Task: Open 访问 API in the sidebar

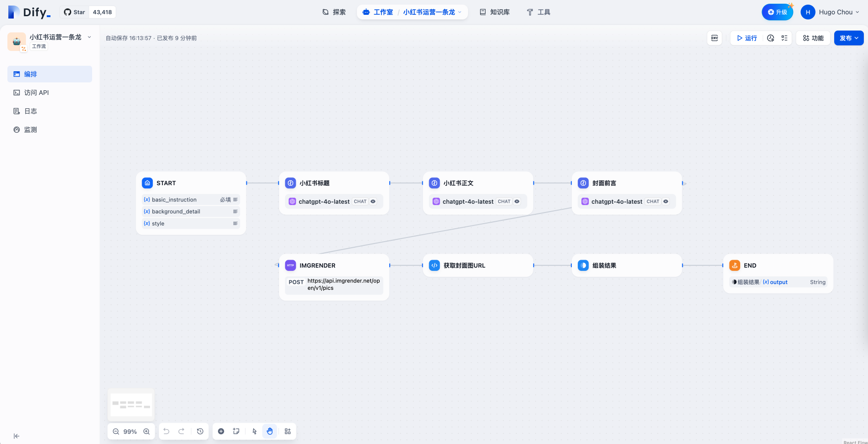Action: [x=36, y=93]
